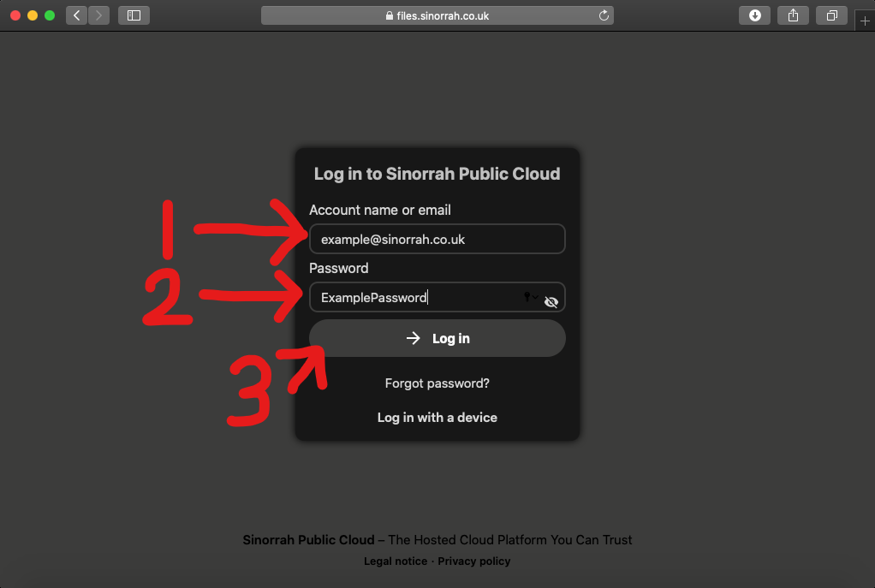Go back to the previous page

tap(76, 15)
